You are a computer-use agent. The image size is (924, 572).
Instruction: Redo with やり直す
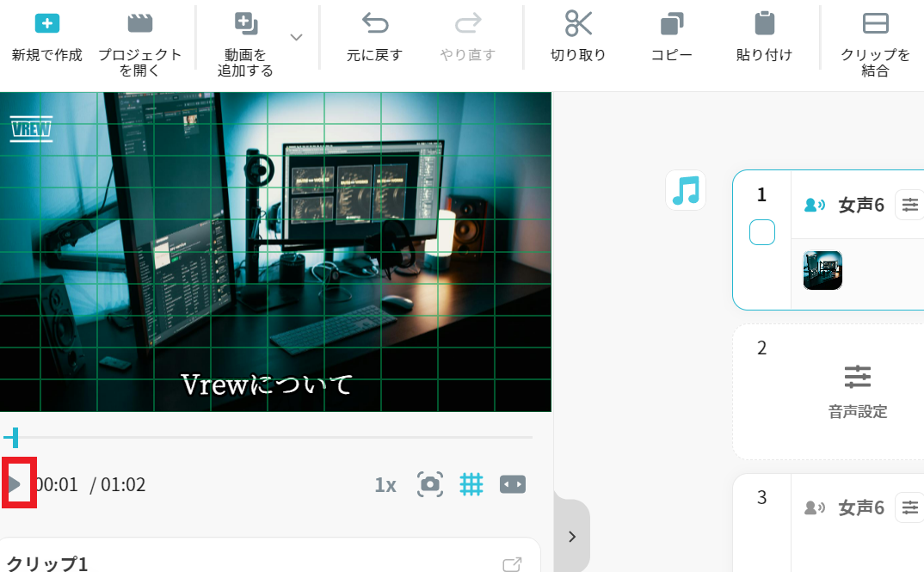pyautogui.click(x=468, y=38)
